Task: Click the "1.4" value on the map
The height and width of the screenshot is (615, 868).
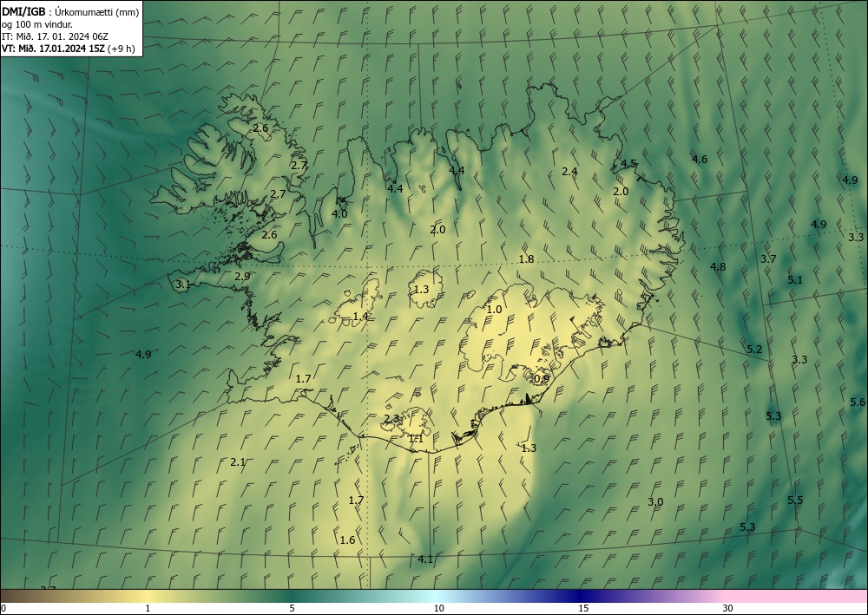Action: coord(360,317)
